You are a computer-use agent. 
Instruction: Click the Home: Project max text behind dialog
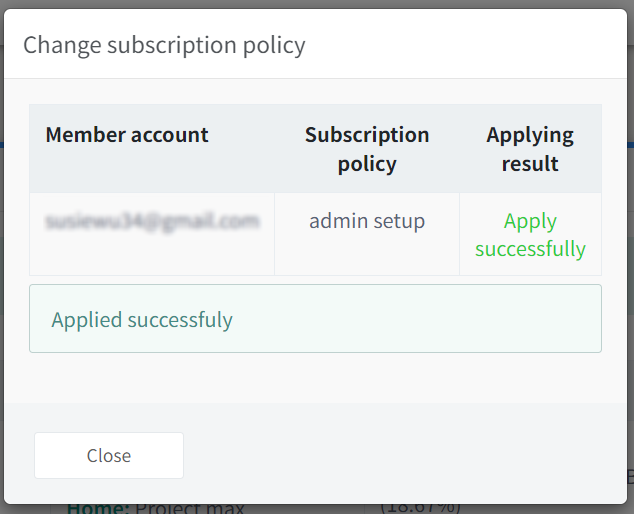156,508
